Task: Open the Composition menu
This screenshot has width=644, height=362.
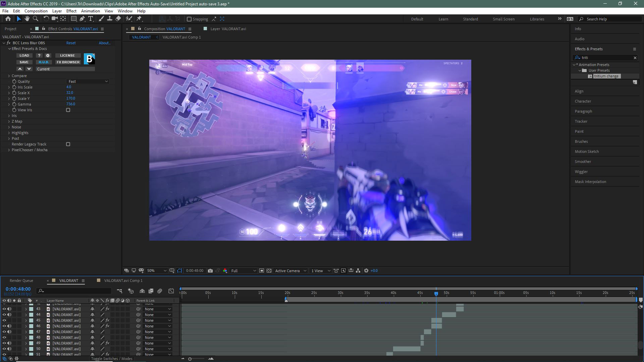Action: (x=36, y=11)
